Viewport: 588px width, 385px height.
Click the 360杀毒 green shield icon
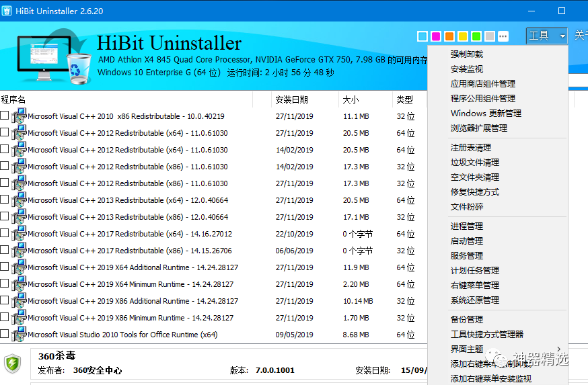click(x=13, y=363)
